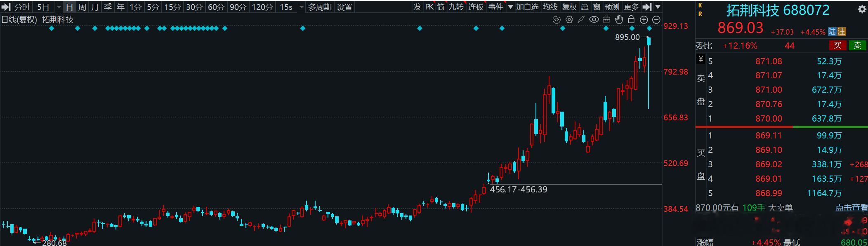Click the 陆 tag badge

point(832,32)
